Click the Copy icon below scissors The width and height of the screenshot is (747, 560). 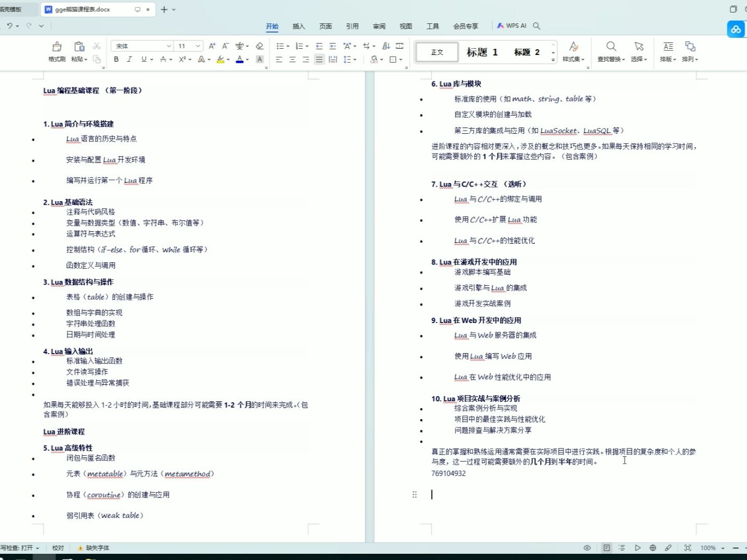point(96,59)
